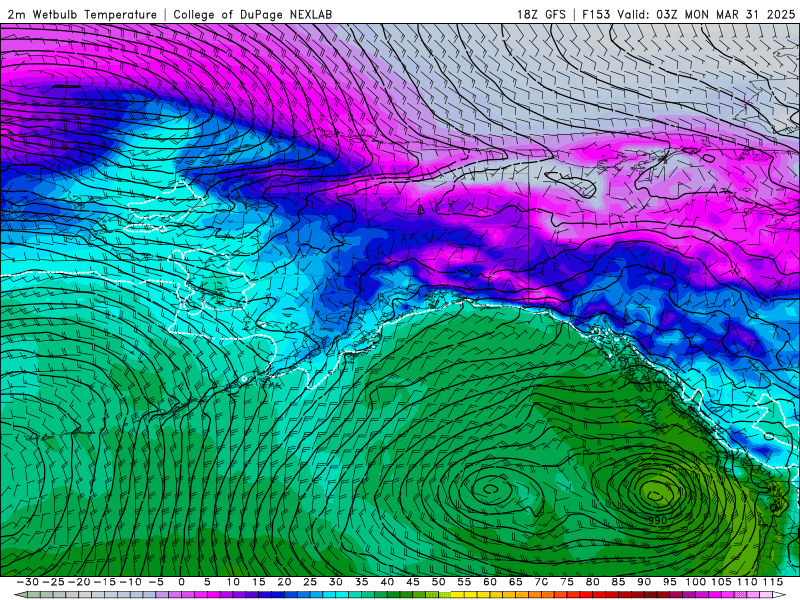The image size is (800, 600).
Task: Click the "990" pressure contour label
Action: [x=658, y=520]
